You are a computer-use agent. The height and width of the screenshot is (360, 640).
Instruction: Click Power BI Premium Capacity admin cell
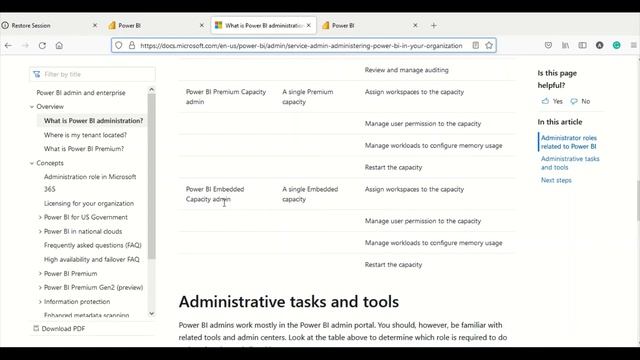coord(226,97)
